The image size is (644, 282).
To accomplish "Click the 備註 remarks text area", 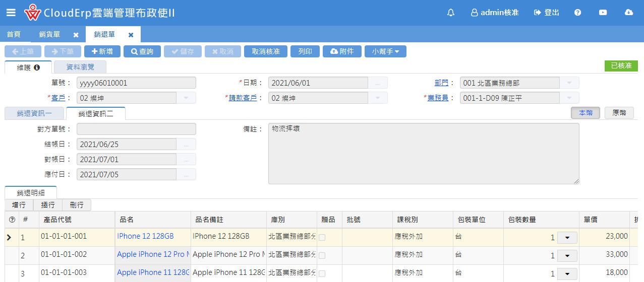I will tap(424, 154).
